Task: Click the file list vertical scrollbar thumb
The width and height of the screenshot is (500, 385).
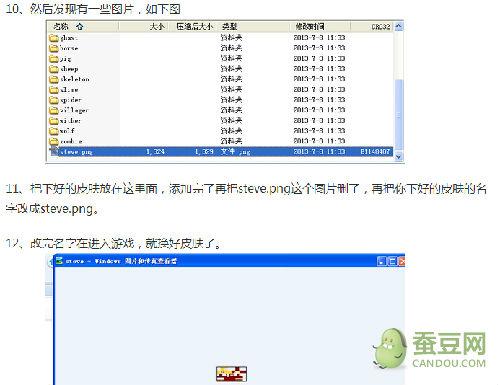Action: click(x=399, y=115)
